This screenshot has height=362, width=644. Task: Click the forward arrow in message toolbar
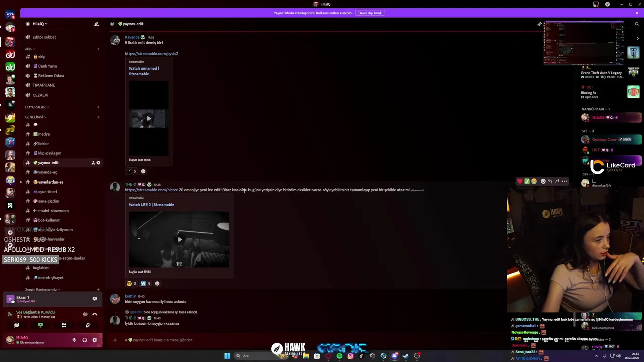[x=557, y=181]
